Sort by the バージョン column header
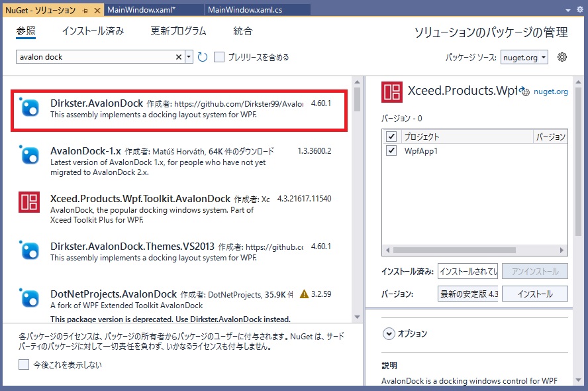The height and width of the screenshot is (391, 588). pos(550,137)
